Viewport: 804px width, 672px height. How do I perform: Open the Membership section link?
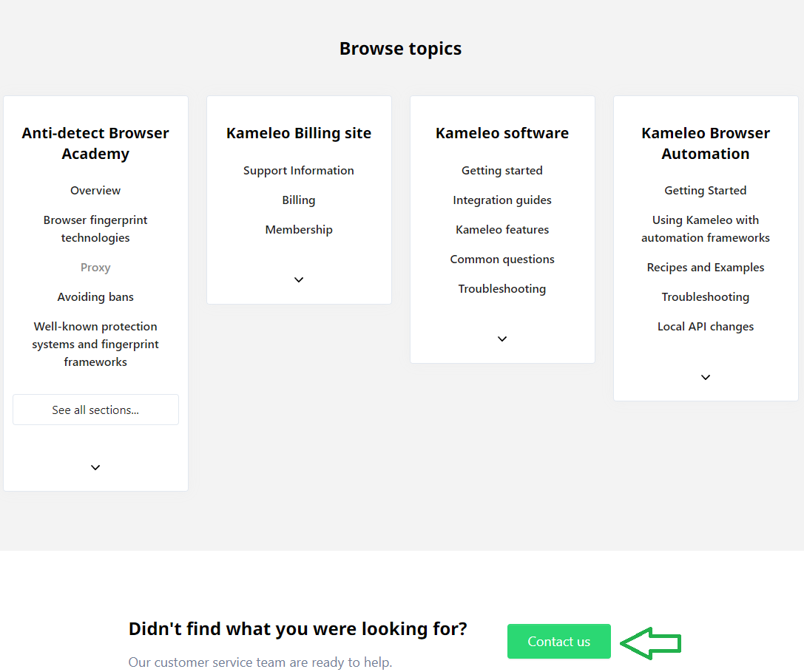[x=299, y=230]
